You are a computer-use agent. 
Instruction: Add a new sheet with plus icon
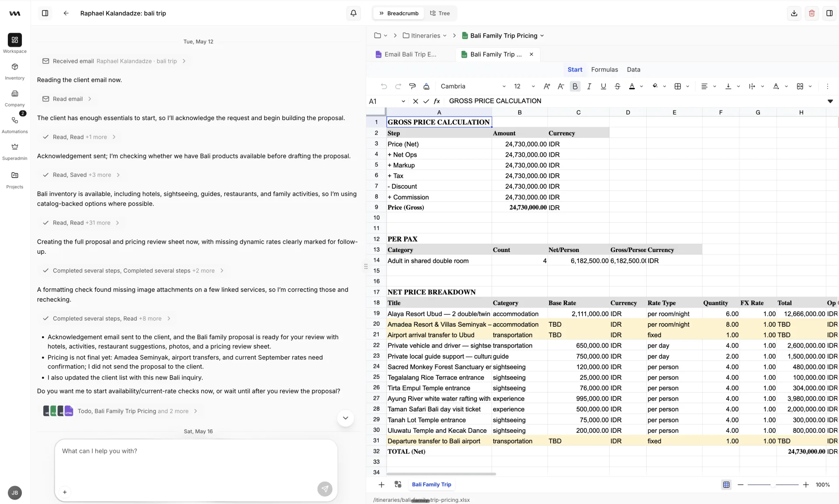pyautogui.click(x=381, y=484)
